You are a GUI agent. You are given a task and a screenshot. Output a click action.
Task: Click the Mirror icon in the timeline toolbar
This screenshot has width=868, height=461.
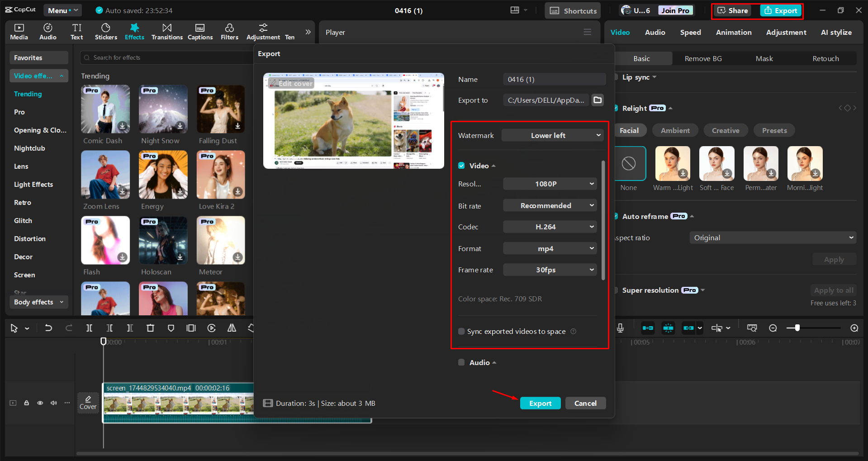(231, 328)
